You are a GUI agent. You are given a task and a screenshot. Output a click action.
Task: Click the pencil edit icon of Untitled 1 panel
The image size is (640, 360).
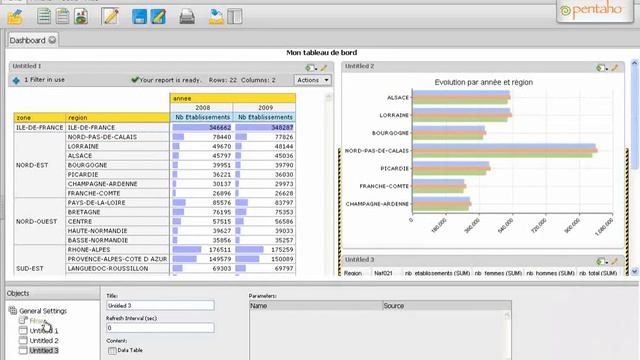(324, 68)
